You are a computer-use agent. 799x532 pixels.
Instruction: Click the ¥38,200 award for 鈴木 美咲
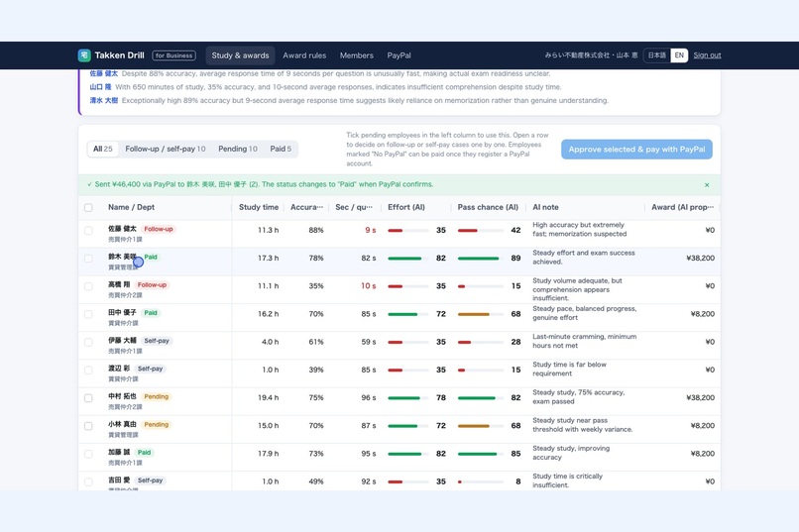click(700, 259)
